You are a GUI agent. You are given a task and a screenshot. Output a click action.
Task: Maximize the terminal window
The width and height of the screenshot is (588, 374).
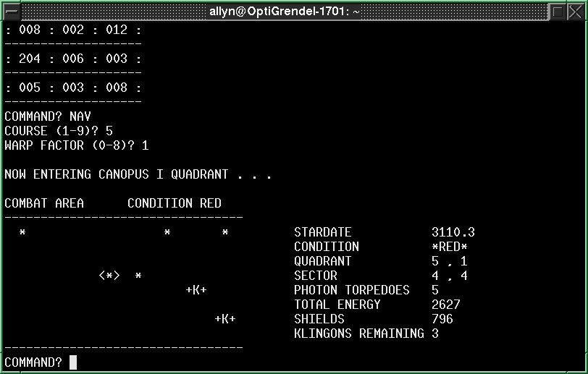557,11
